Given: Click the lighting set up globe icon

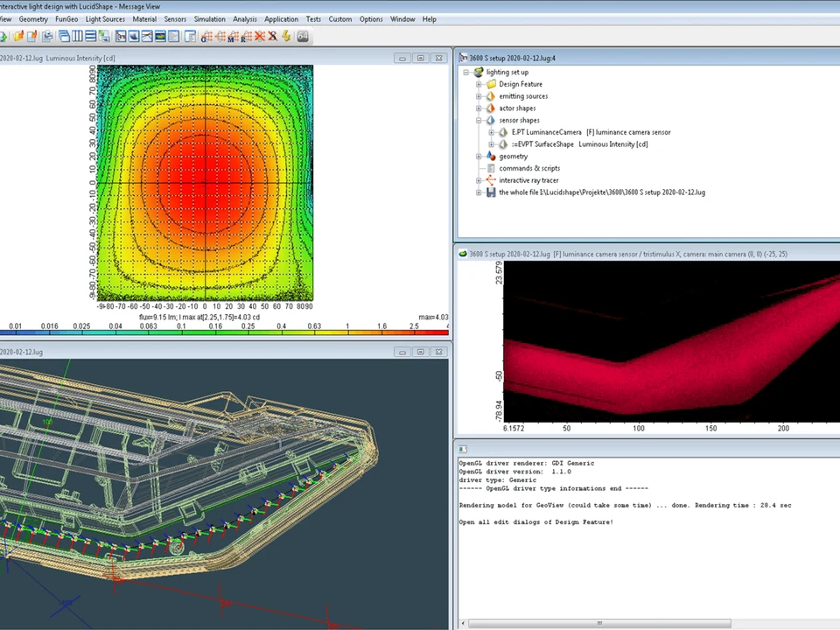Looking at the screenshot, I should tap(479, 72).
